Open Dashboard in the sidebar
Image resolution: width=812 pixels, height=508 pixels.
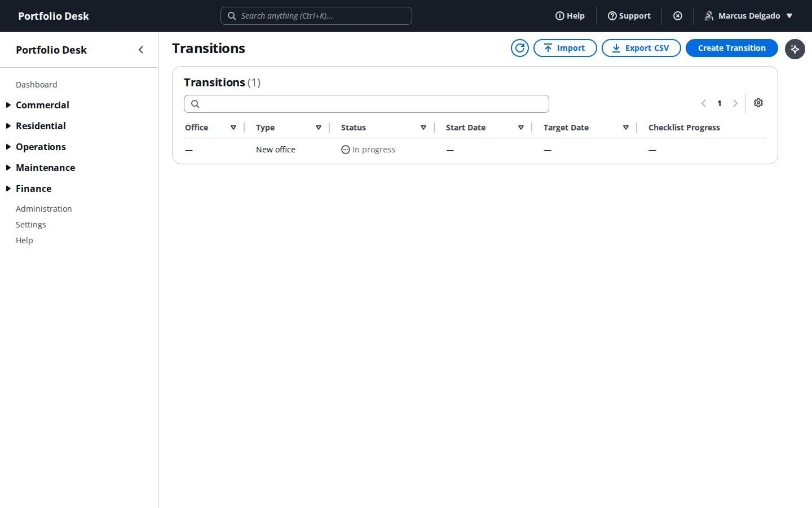[37, 85]
